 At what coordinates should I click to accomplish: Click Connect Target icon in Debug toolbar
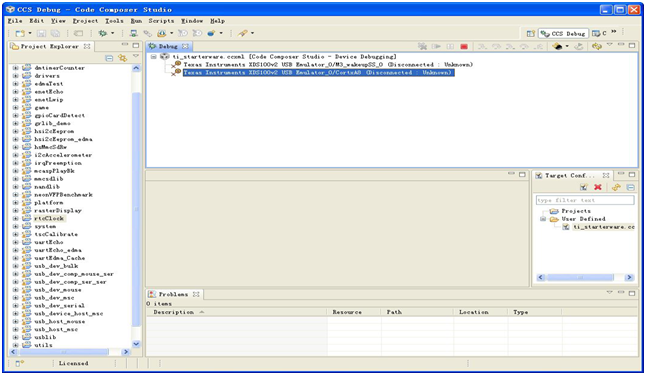(422, 47)
